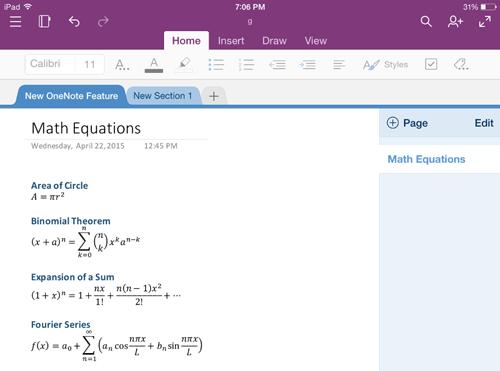
Task: Select the Binomial Theorem heading
Action: click(x=71, y=221)
